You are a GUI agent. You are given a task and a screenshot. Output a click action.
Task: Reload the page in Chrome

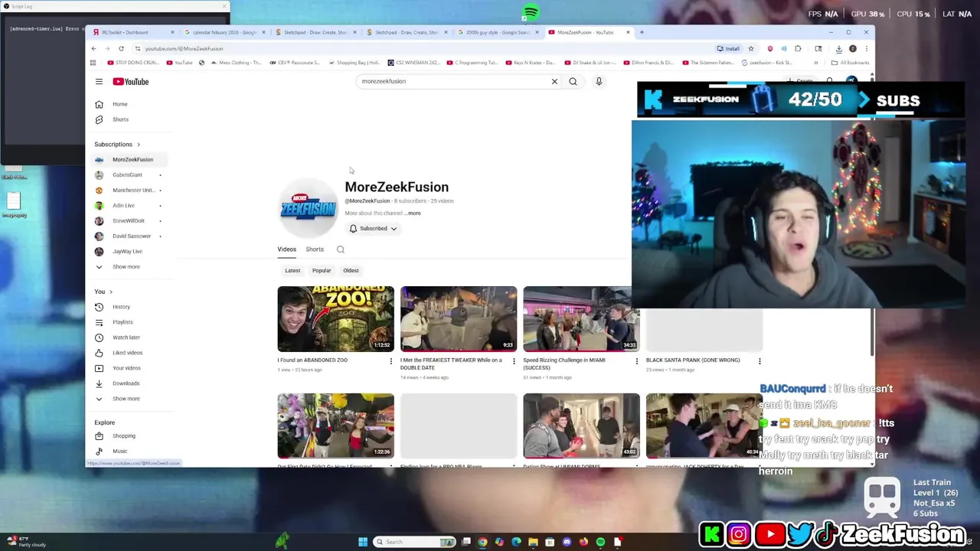click(121, 48)
